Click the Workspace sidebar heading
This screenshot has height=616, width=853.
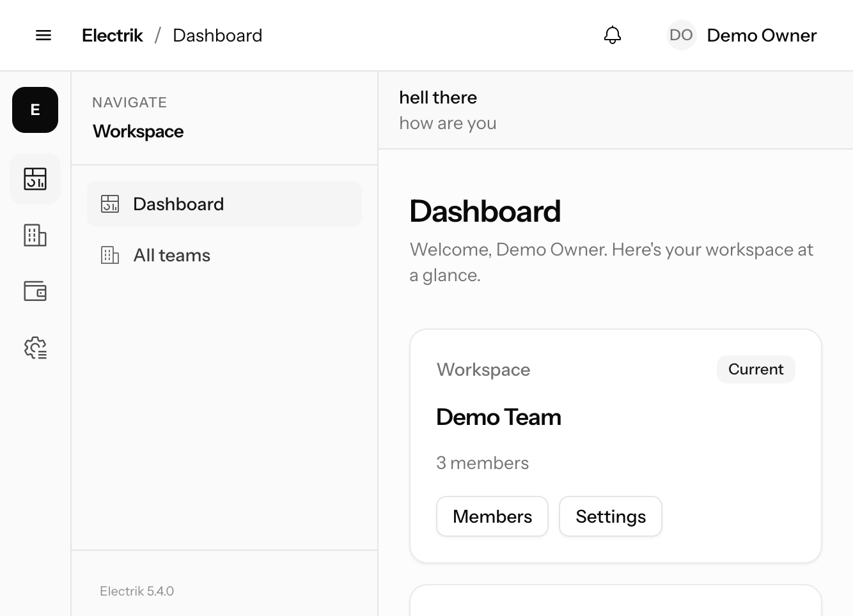[138, 131]
